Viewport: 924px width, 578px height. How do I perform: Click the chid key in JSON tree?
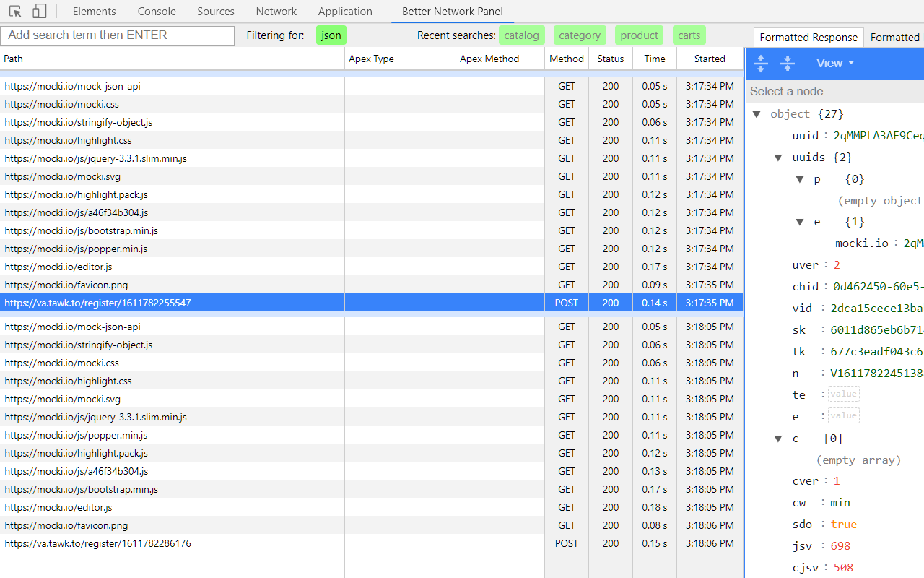(806, 287)
